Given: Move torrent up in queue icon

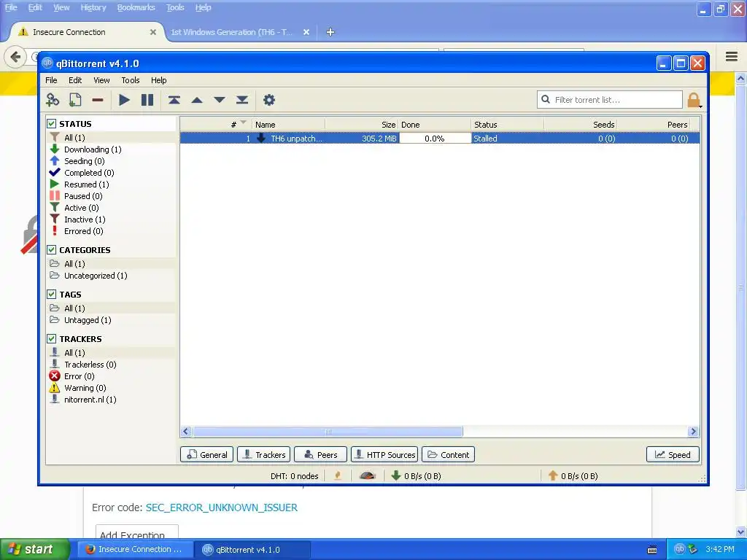Looking at the screenshot, I should coord(197,100).
